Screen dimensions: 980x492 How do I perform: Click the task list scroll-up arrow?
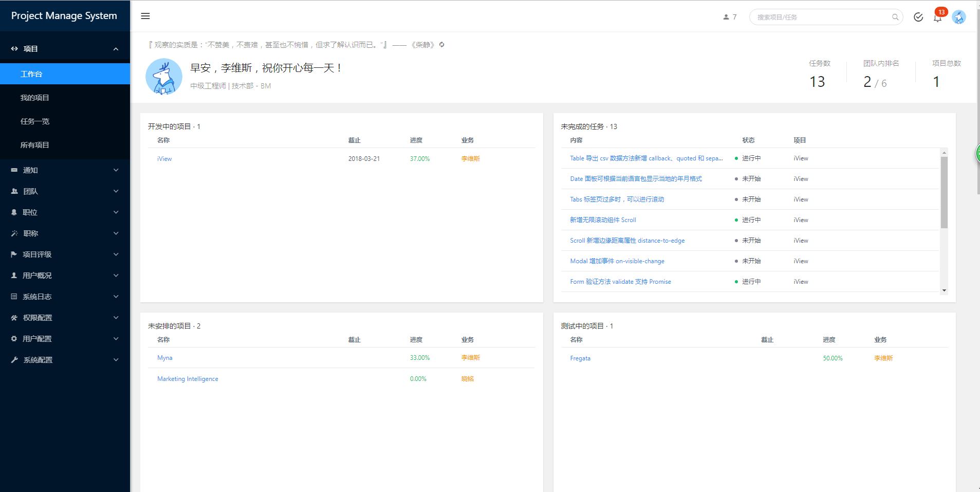pos(944,153)
